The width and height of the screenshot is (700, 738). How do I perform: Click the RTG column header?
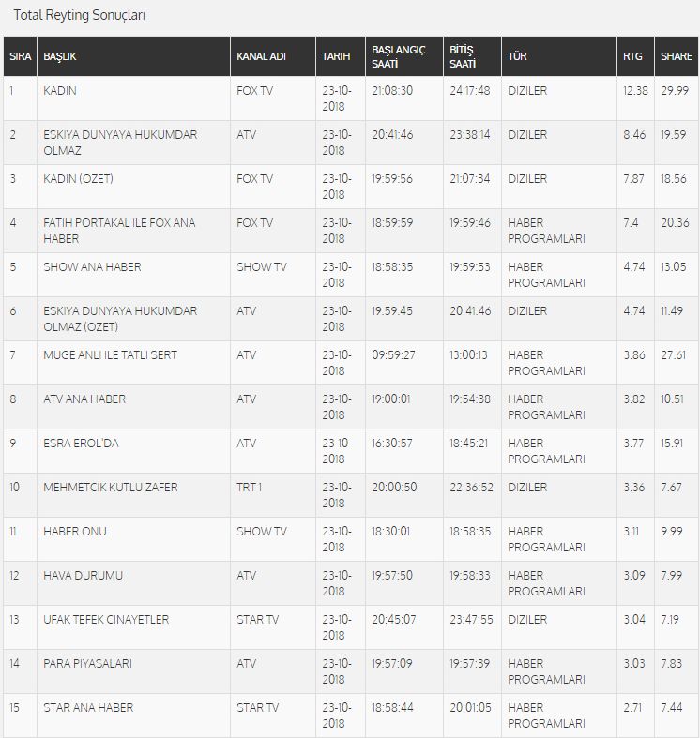pyautogui.click(x=635, y=56)
